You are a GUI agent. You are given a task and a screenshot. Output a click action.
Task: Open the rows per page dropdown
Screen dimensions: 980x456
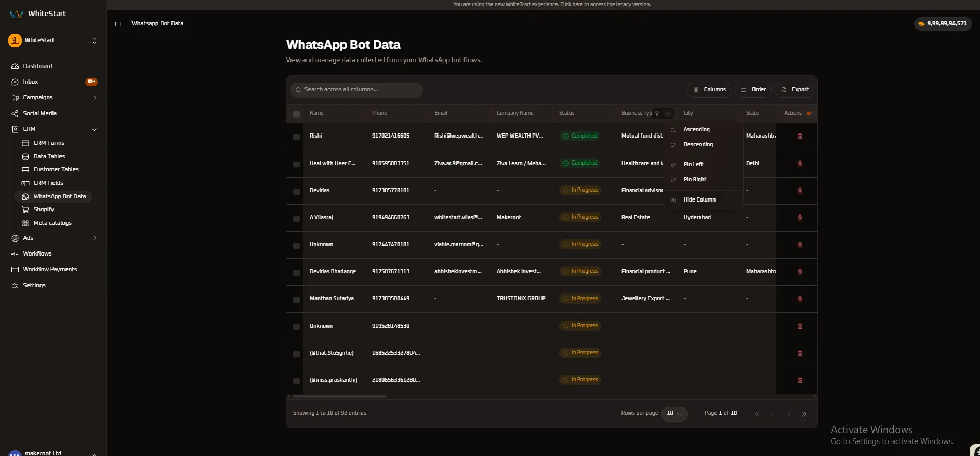[x=674, y=414]
